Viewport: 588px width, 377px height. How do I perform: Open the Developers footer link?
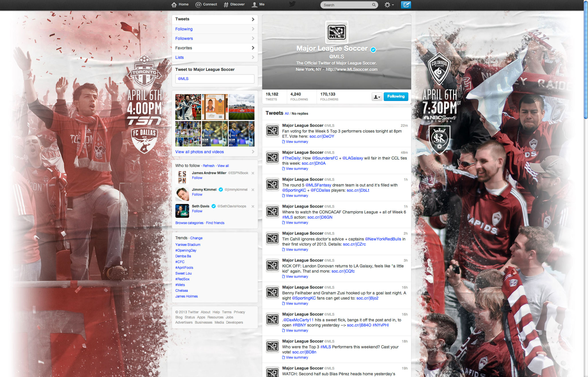pos(234,322)
